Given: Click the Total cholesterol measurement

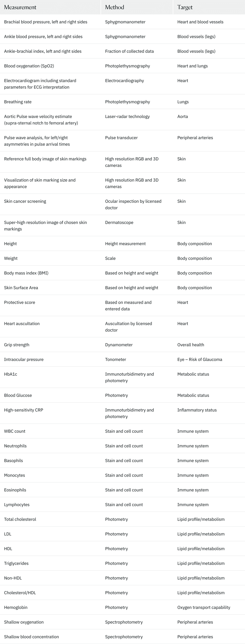Looking at the screenshot, I should (x=20, y=519).
